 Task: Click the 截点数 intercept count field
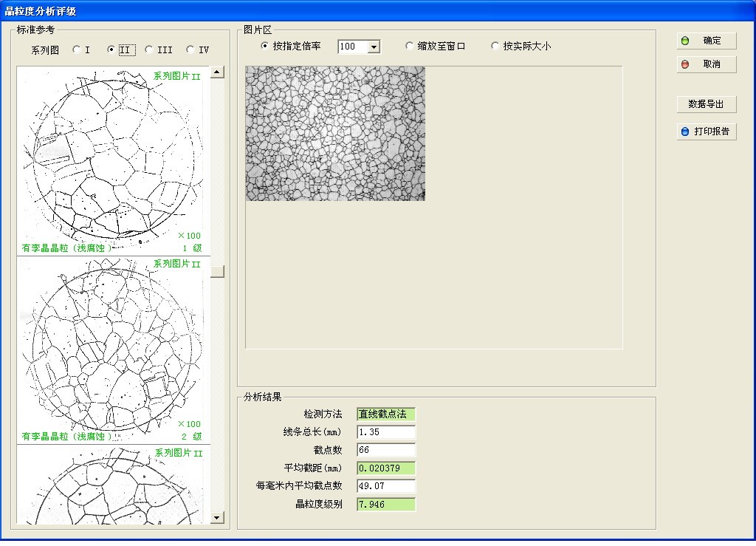(385, 450)
